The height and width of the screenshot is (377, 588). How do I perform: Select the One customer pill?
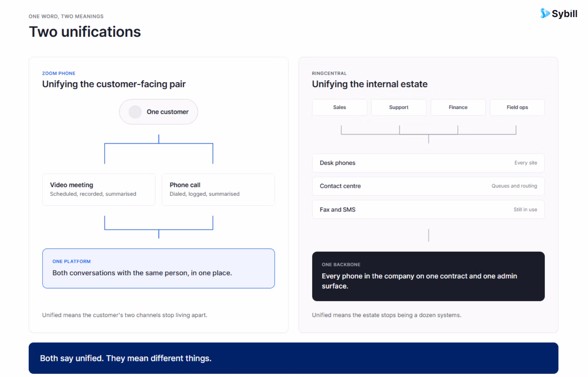pos(159,112)
